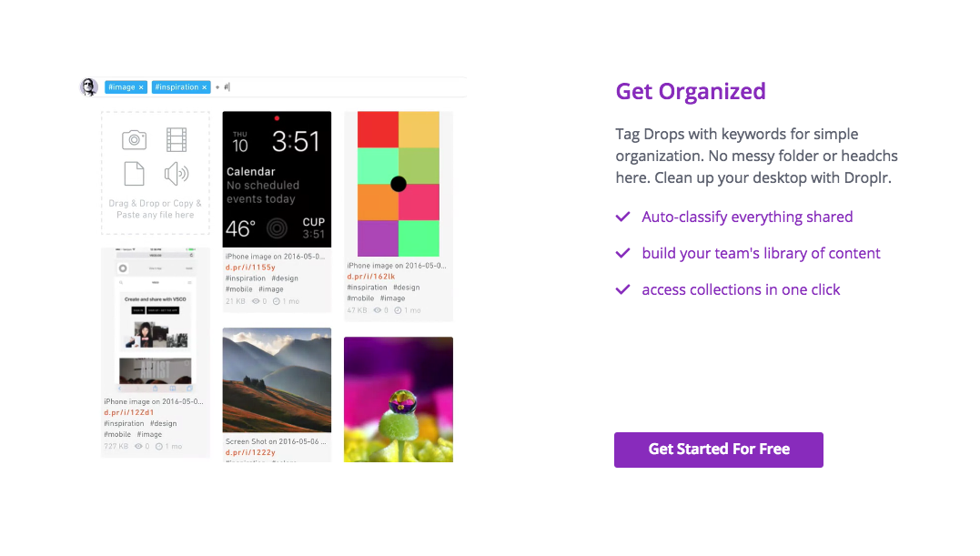Open the d.pr/i/1155y drop link
980x556 pixels.
point(250,268)
